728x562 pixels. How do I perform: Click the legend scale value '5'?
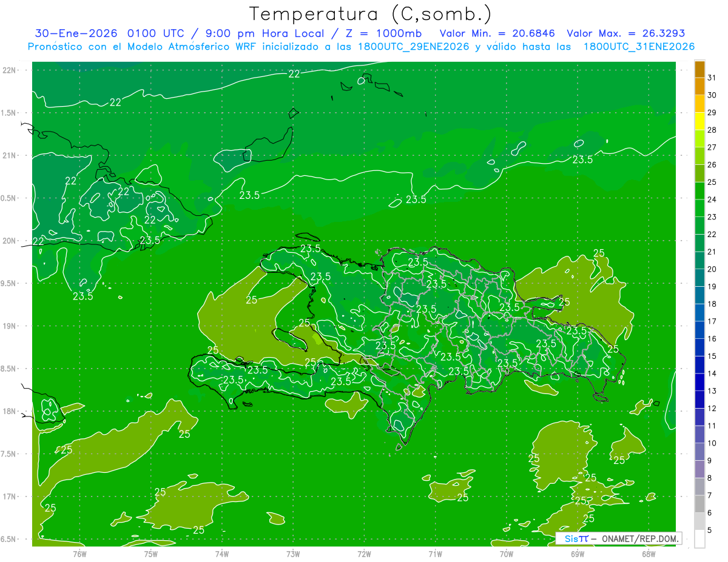[710, 530]
